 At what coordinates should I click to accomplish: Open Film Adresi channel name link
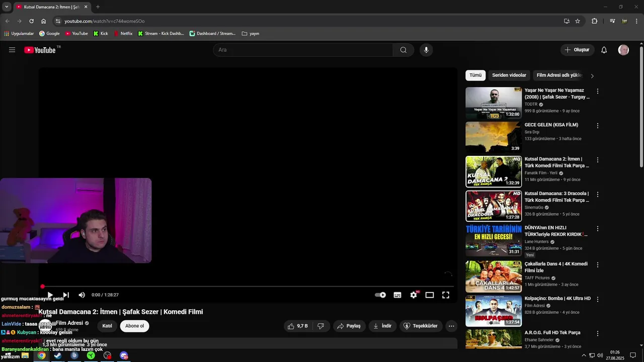click(x=69, y=323)
